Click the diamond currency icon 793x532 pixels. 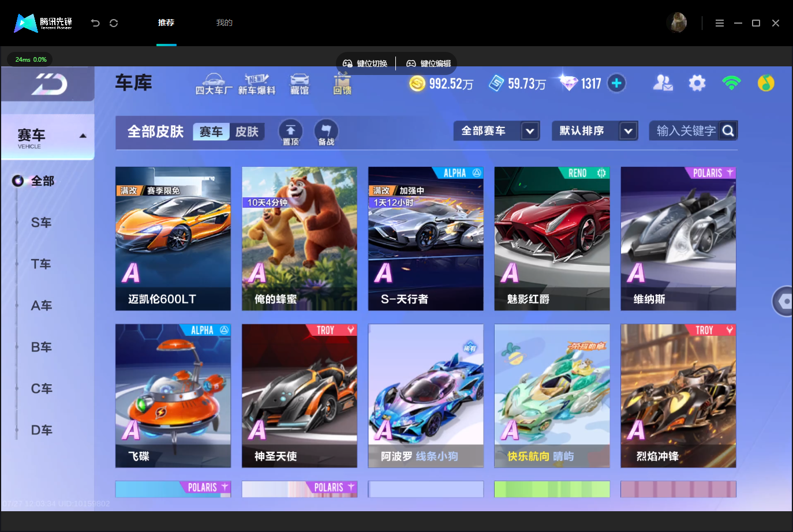click(x=568, y=83)
